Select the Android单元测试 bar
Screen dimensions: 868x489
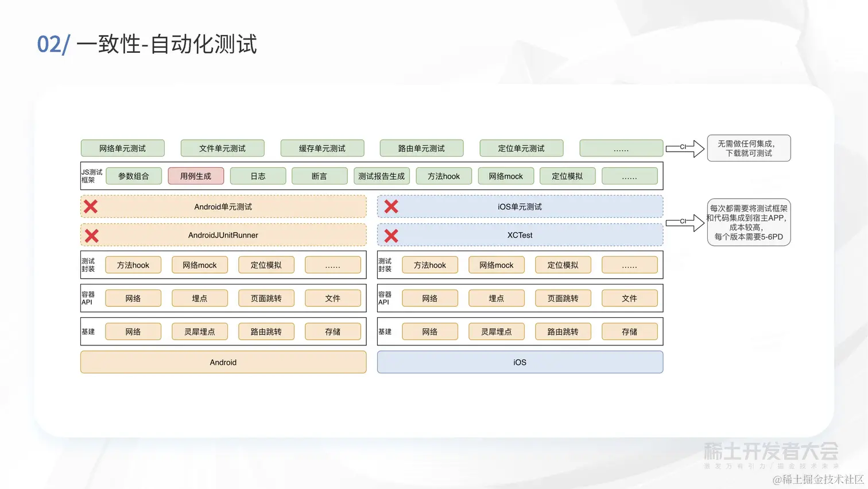point(223,207)
